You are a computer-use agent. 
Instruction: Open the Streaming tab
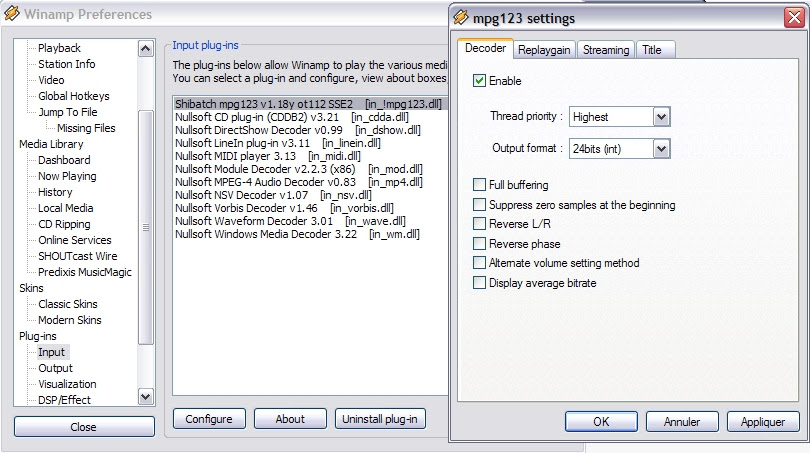pyautogui.click(x=606, y=50)
